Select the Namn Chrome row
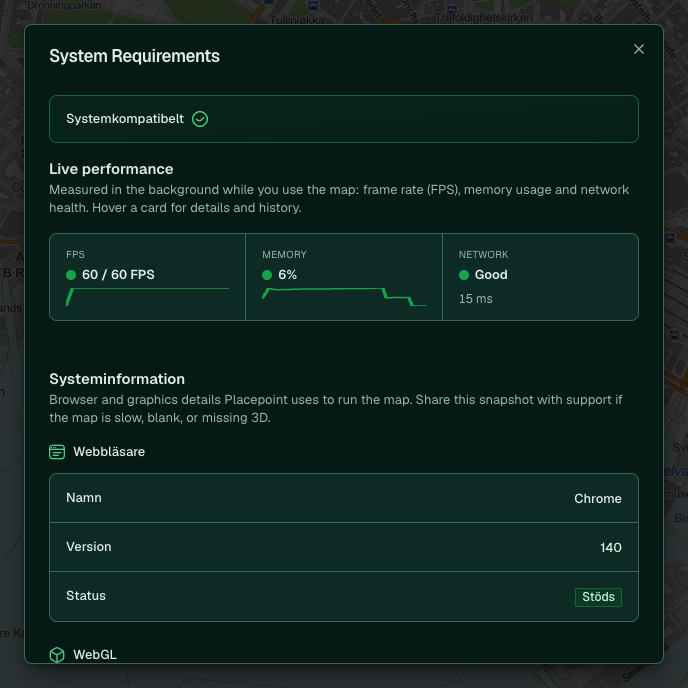This screenshot has height=688, width=688. click(344, 498)
